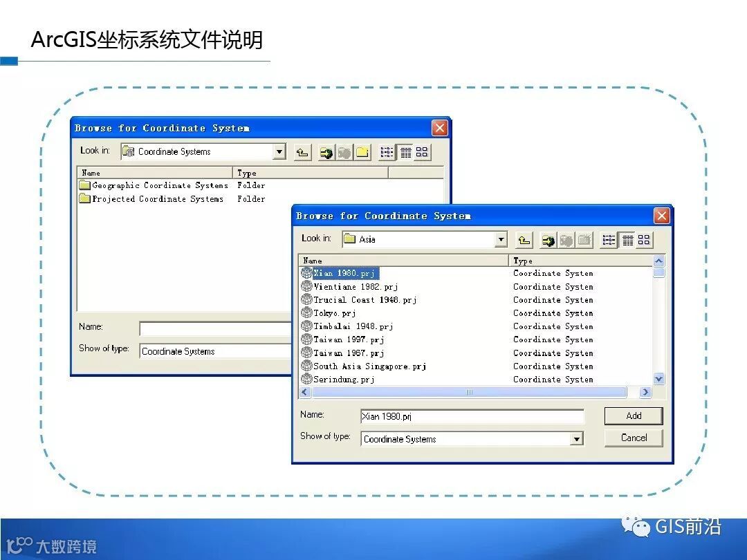Switch Asia dialog to Details view
Image resolution: width=747 pixels, height=560 pixels.
pos(627,240)
